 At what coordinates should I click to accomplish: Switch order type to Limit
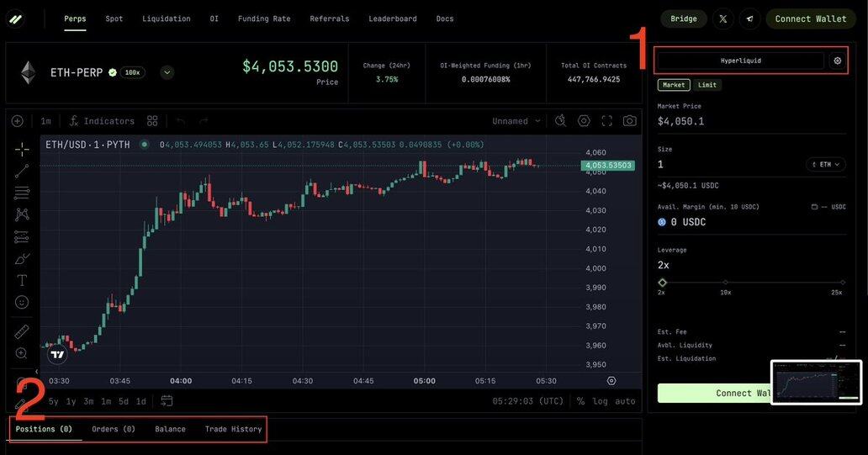pos(707,85)
